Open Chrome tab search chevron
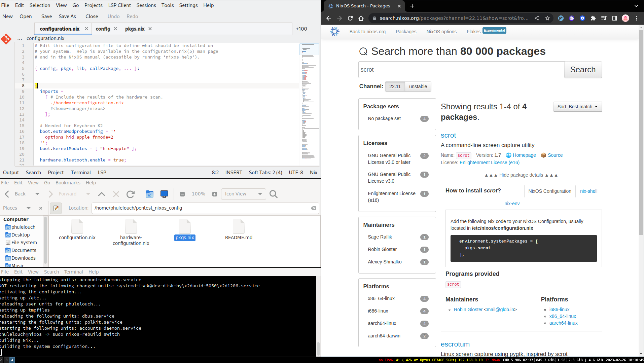 point(636,6)
